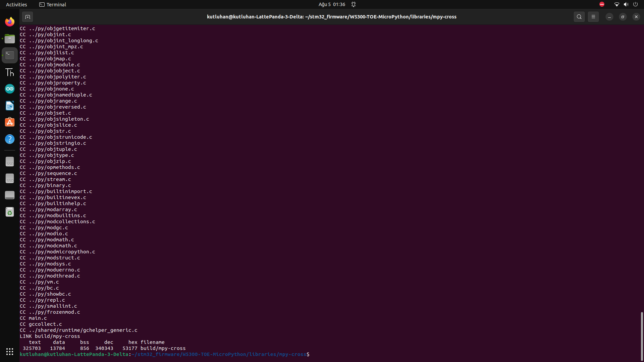Mute system sound via the volume indicator
The image size is (644, 362).
pyautogui.click(x=626, y=4)
